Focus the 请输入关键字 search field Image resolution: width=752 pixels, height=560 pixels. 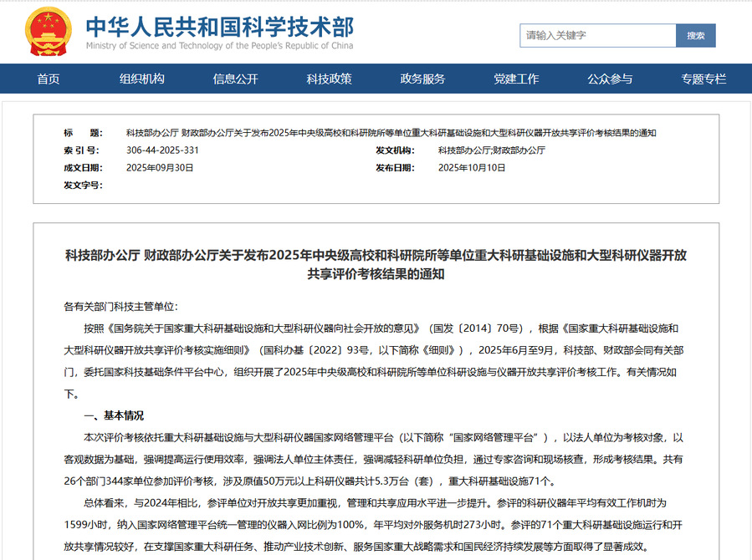click(x=597, y=35)
